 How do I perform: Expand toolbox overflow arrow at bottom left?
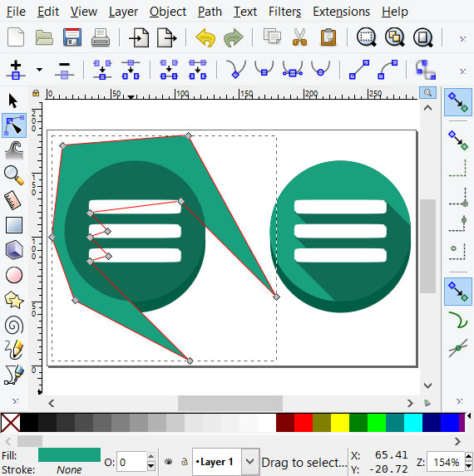point(15,401)
